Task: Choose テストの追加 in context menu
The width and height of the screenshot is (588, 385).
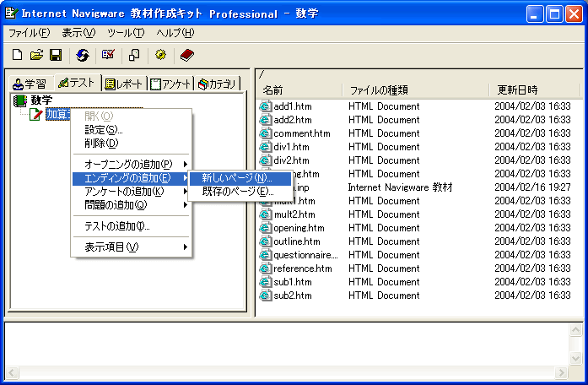Action: click(132, 226)
